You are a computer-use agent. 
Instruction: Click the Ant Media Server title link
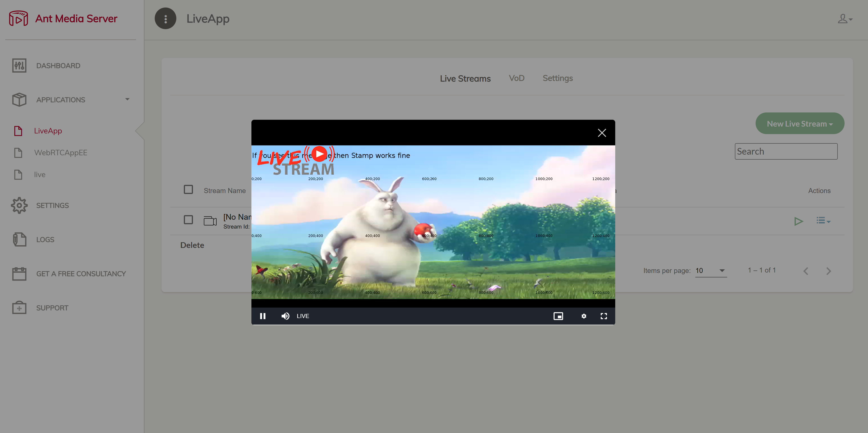coord(76,18)
